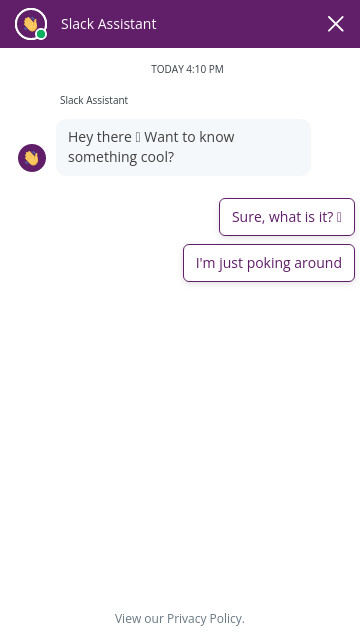Click the "Hey there" message bubble
Viewport: 360px width, 640px height.
click(183, 147)
